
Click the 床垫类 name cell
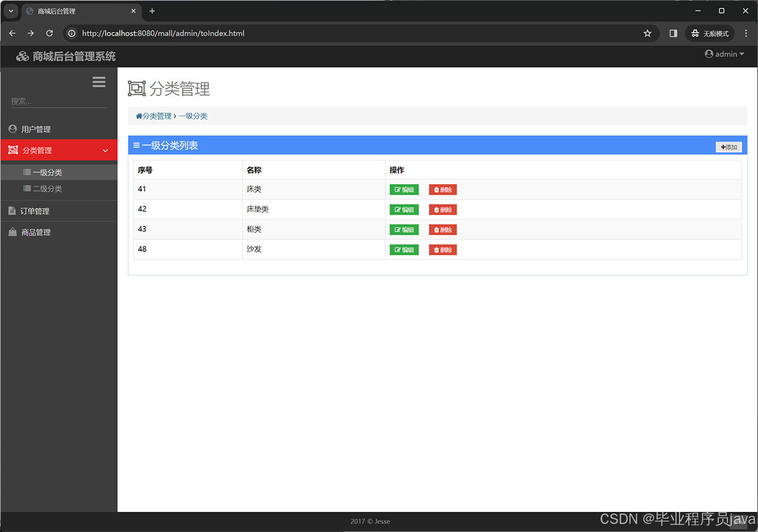314,209
